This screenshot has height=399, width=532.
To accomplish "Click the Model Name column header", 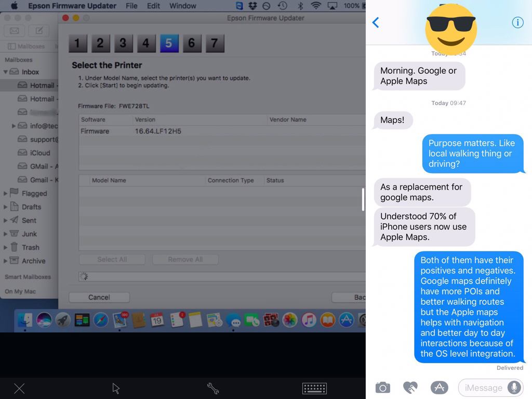I will 147,180.
